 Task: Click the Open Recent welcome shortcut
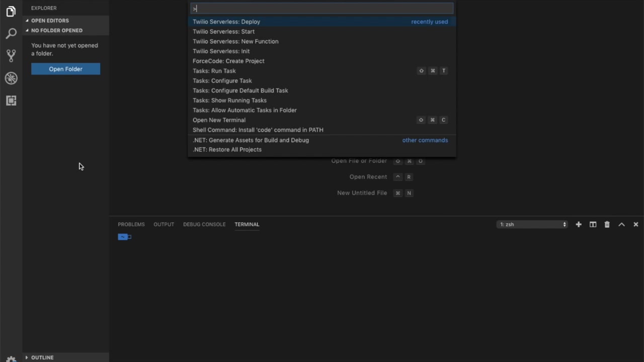[368, 177]
